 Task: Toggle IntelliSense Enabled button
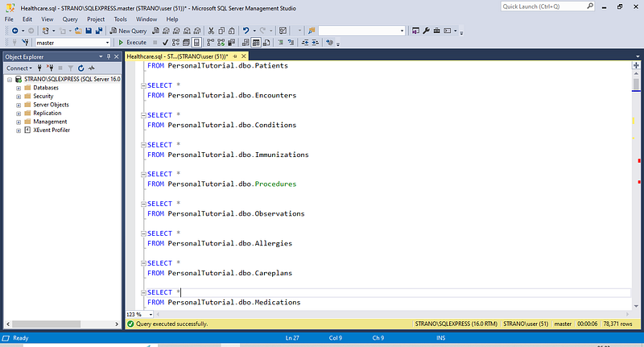(196, 43)
